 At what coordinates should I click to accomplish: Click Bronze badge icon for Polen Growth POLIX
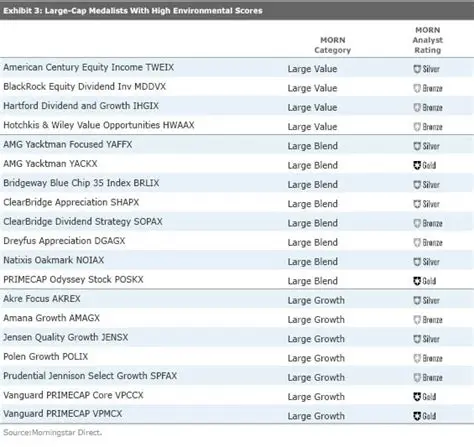point(417,358)
